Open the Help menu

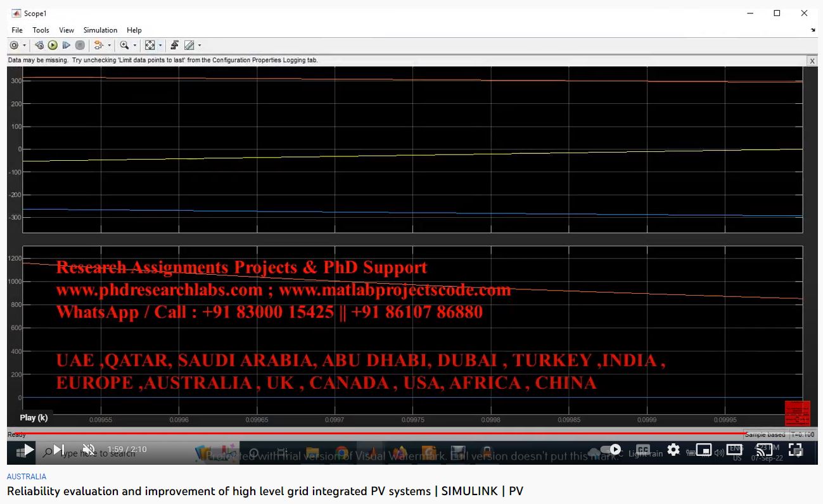[134, 30]
